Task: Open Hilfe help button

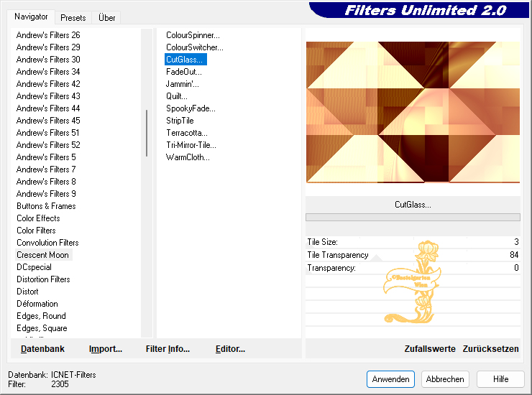Action: tap(501, 379)
